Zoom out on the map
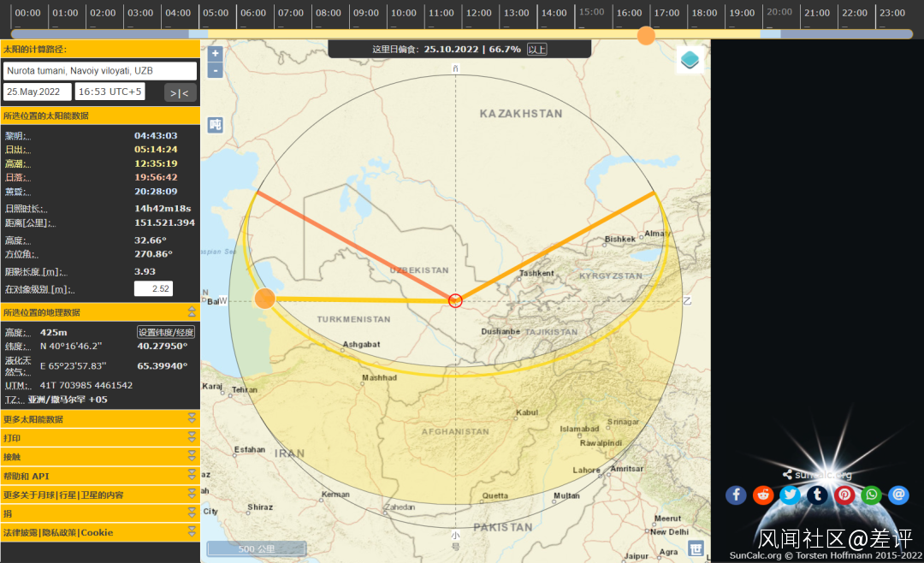 click(215, 70)
